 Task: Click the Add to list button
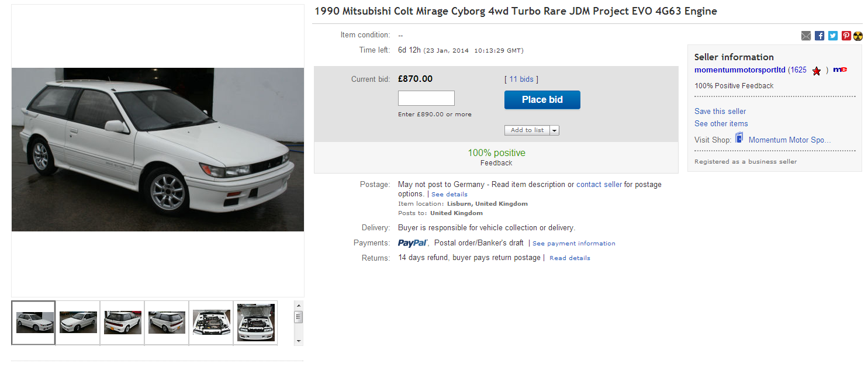tap(527, 130)
